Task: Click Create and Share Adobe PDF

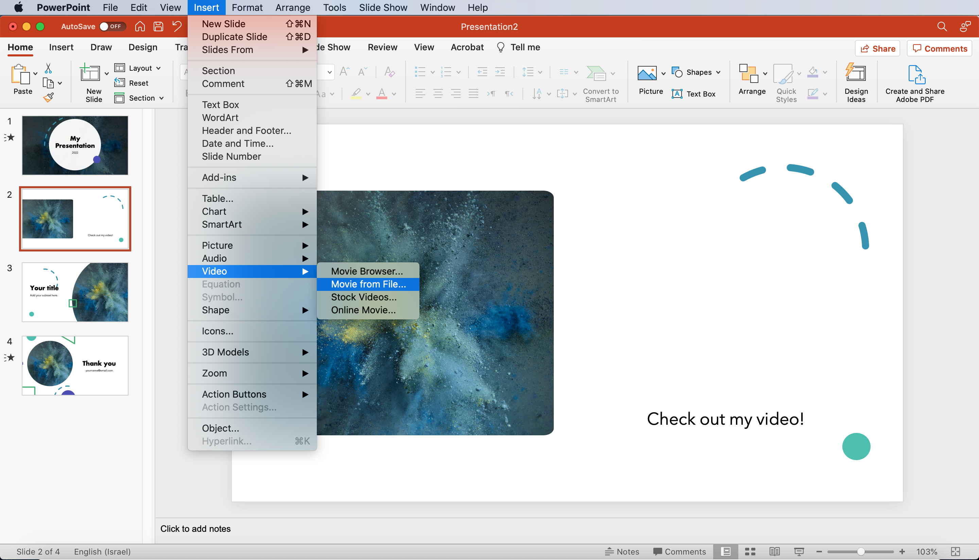Action: click(914, 82)
